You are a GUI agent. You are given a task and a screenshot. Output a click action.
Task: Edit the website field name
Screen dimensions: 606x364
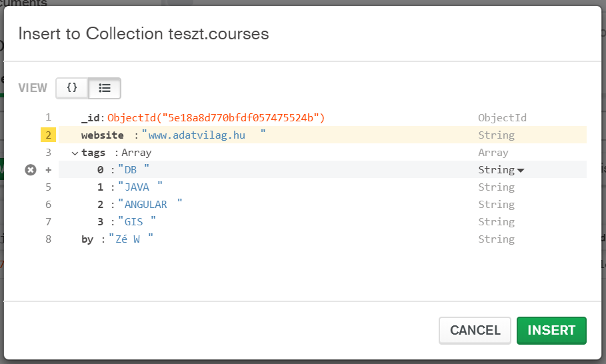tap(102, 135)
